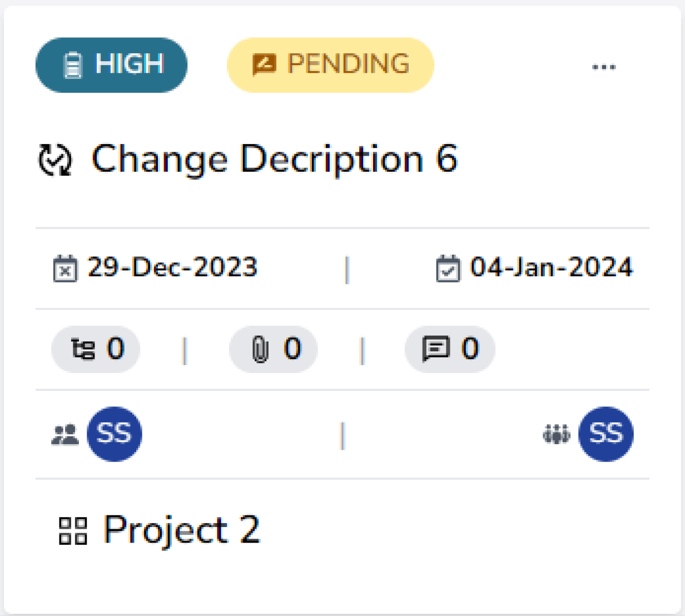Click the battery icon on the HIGH badge
This screenshot has height=616, width=685.
[x=73, y=64]
